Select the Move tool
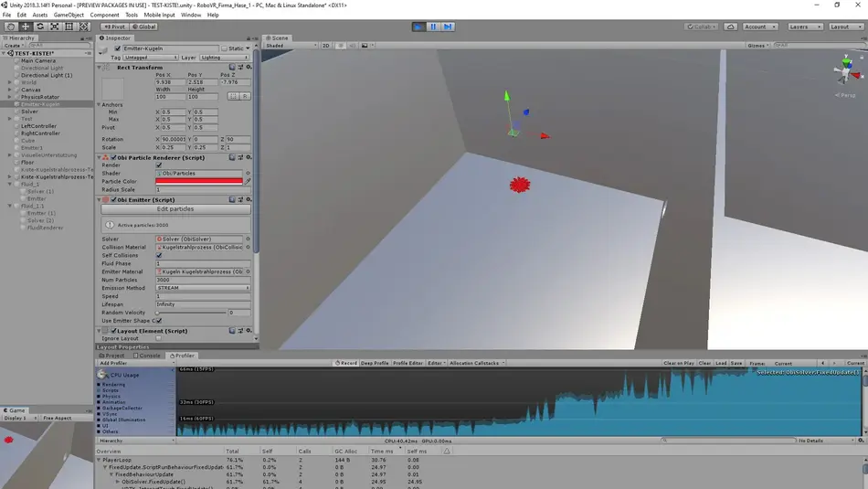This screenshot has width=868, height=489. (x=26, y=27)
